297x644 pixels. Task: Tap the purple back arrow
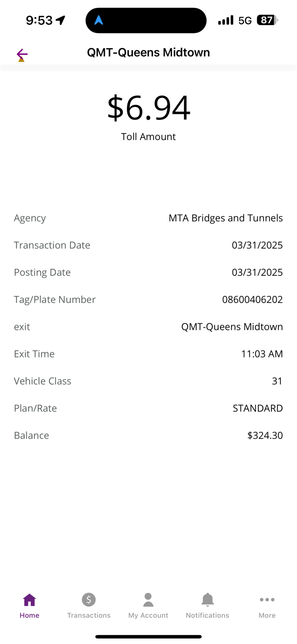pyautogui.click(x=22, y=54)
